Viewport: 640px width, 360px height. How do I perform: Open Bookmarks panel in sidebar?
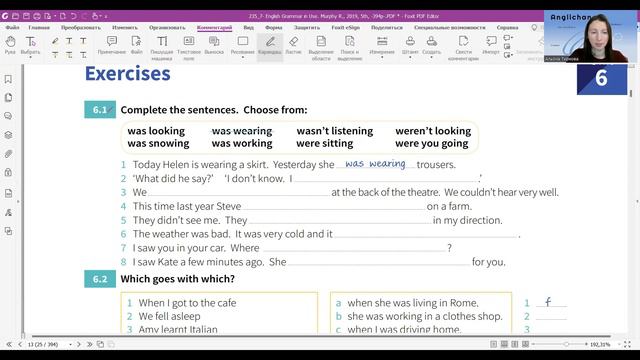[8, 79]
